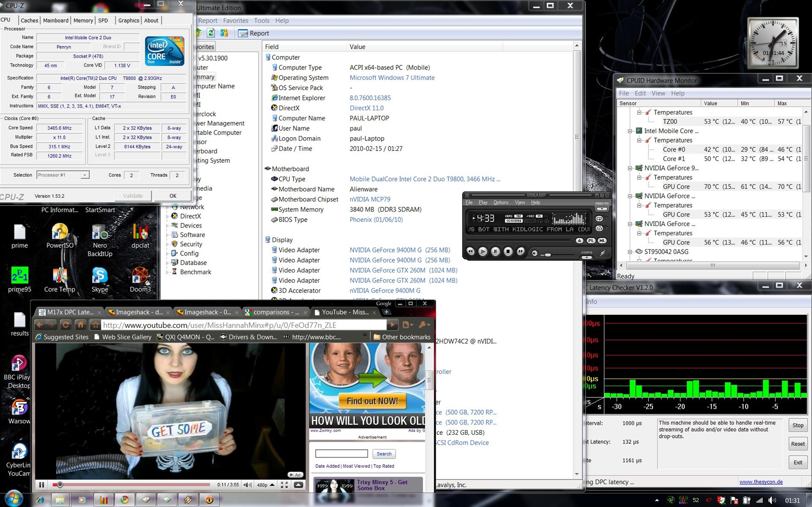Expand Winamp Config drawer
This screenshot has height=507, width=812.
[x=587, y=258]
